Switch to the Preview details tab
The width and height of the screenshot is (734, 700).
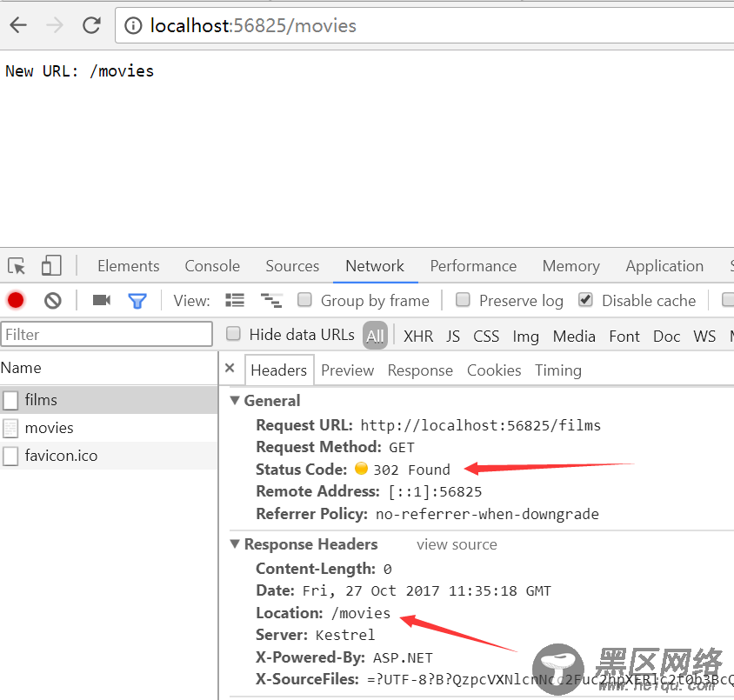pos(347,370)
